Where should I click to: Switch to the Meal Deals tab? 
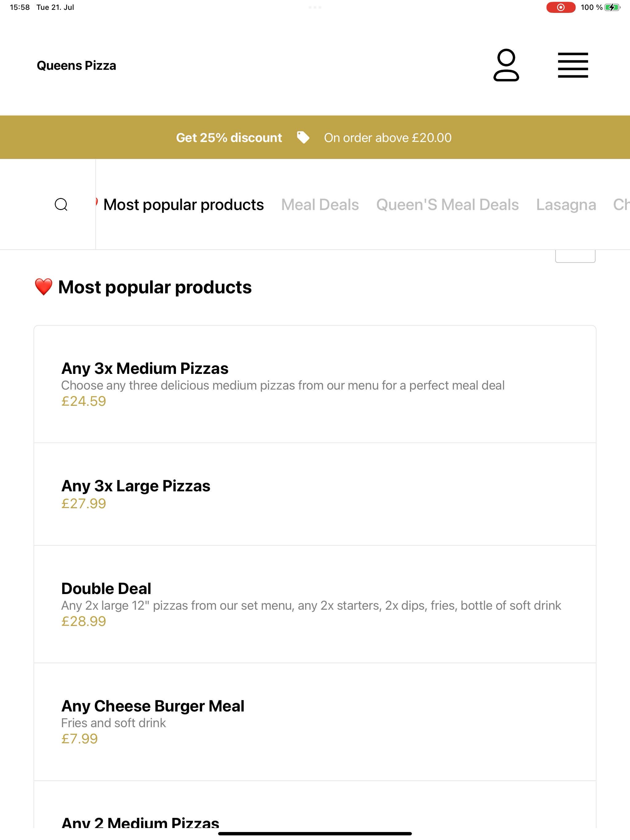(320, 205)
